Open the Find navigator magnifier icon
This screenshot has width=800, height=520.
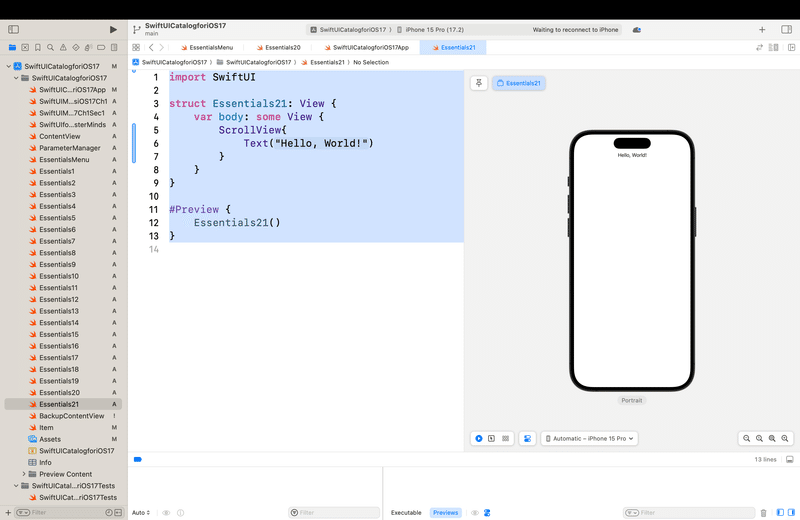click(51, 47)
